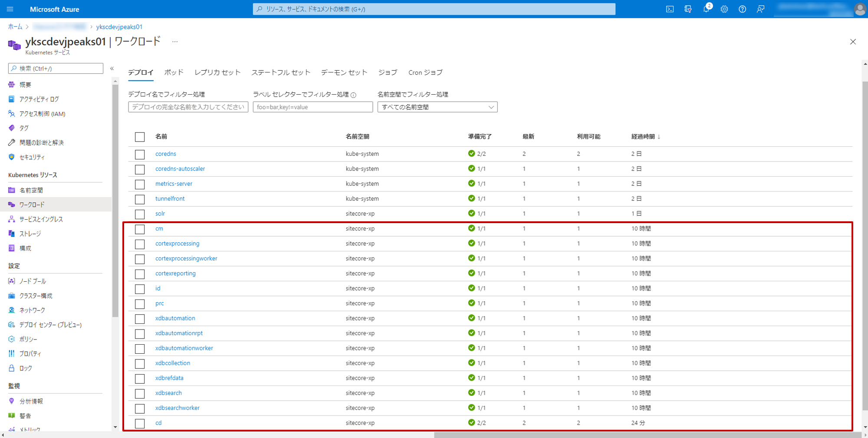Click the 概要 overview icon in sidebar

(12, 85)
